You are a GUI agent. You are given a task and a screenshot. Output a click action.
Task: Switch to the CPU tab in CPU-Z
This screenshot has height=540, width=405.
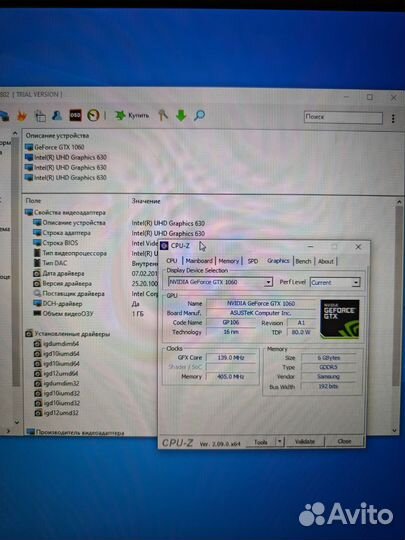[172, 261]
